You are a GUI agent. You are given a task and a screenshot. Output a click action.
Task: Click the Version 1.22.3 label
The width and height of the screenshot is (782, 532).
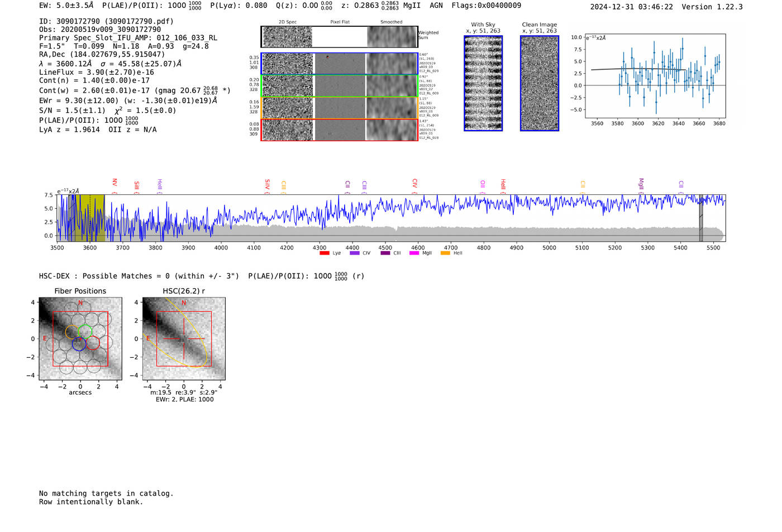pos(713,7)
